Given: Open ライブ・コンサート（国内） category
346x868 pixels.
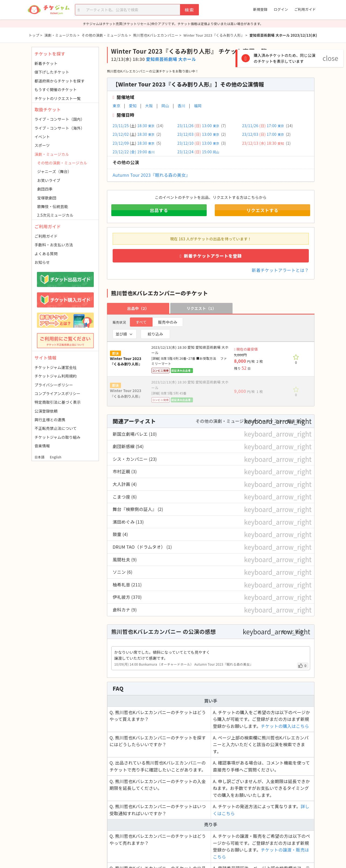Looking at the screenshot, I should [59, 119].
